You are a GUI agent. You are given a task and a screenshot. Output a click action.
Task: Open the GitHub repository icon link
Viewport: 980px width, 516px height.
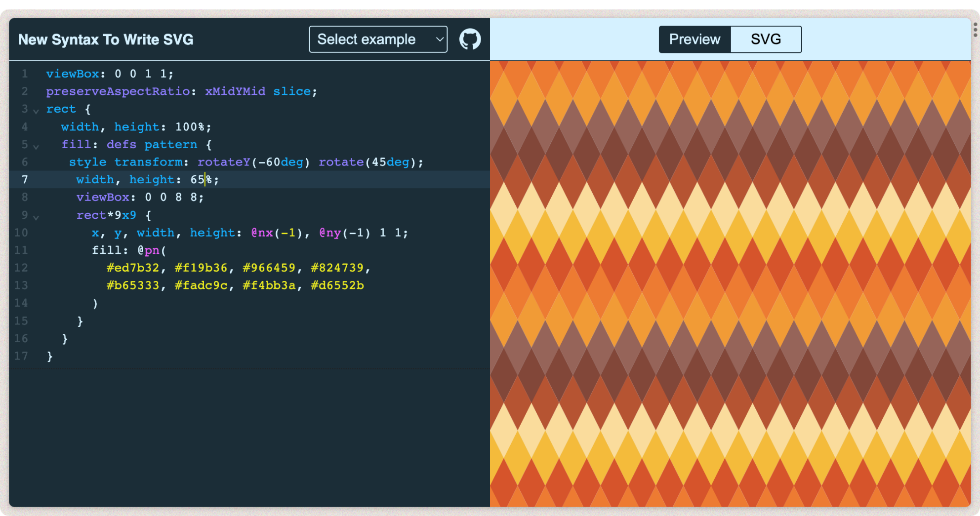(x=470, y=39)
